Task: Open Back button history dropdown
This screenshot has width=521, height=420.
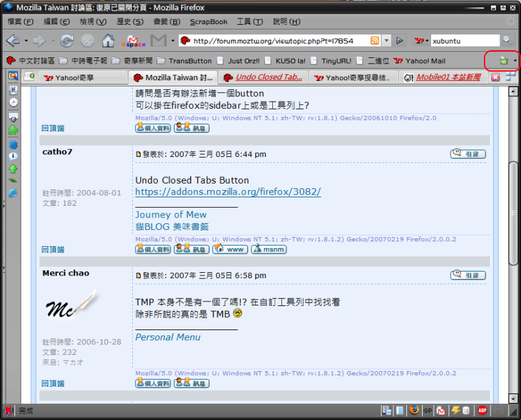Action: (x=26, y=41)
